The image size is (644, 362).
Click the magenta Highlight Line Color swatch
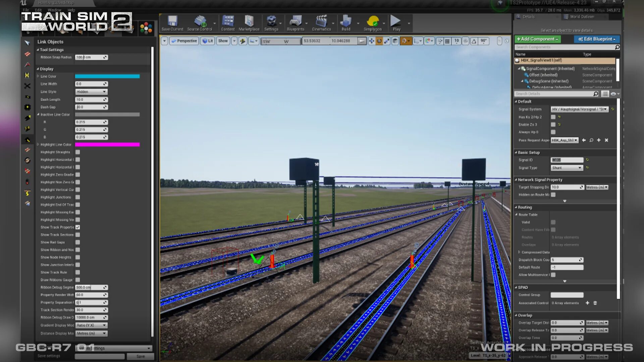pos(107,144)
